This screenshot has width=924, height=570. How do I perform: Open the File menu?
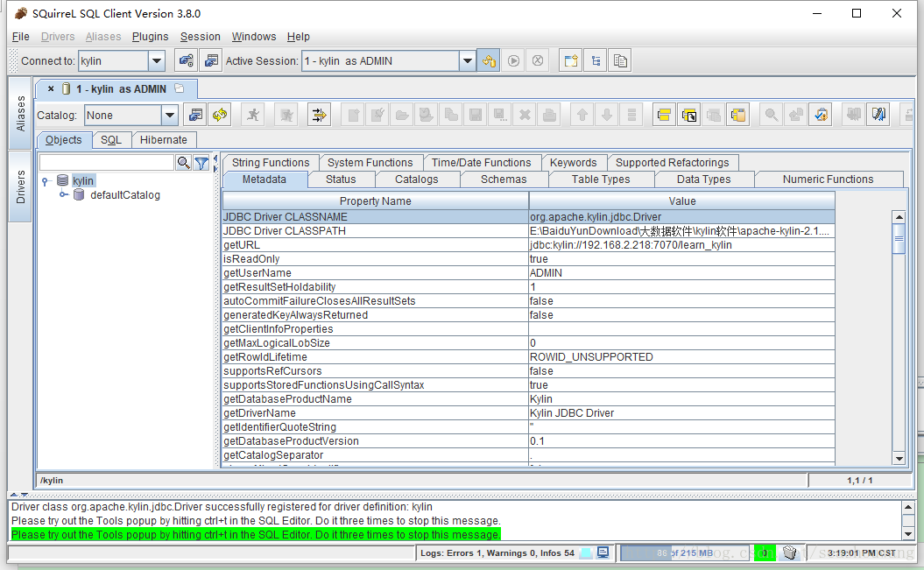click(x=21, y=37)
